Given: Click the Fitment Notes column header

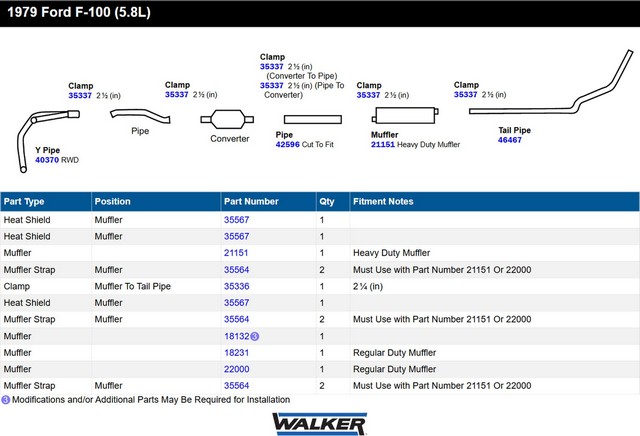Looking at the screenshot, I should coord(494,202).
